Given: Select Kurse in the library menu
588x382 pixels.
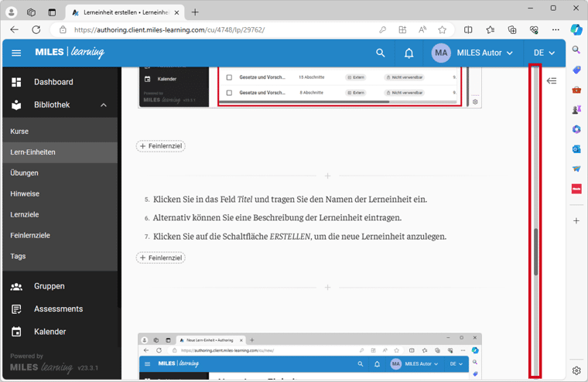Looking at the screenshot, I should pos(19,131).
